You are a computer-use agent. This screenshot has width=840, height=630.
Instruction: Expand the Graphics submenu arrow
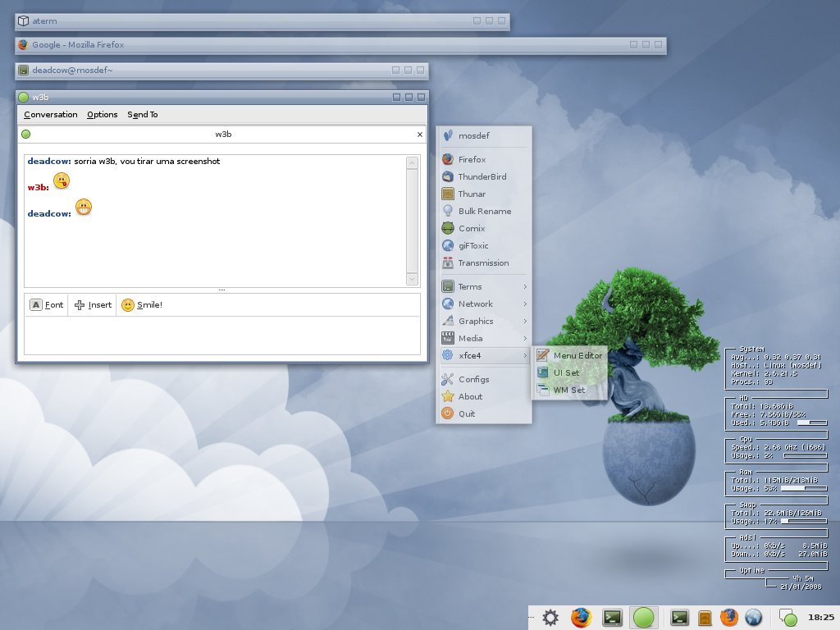(525, 321)
